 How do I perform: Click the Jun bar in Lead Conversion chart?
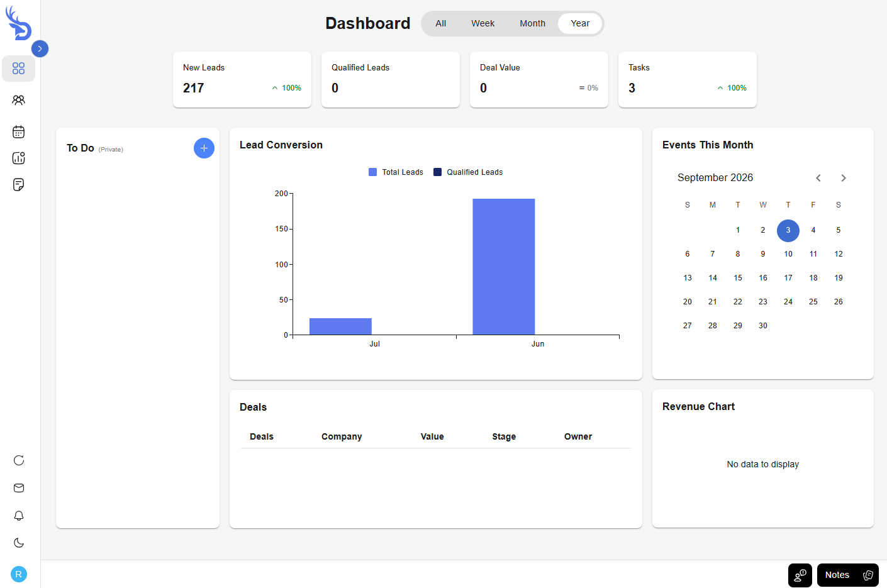coord(504,267)
